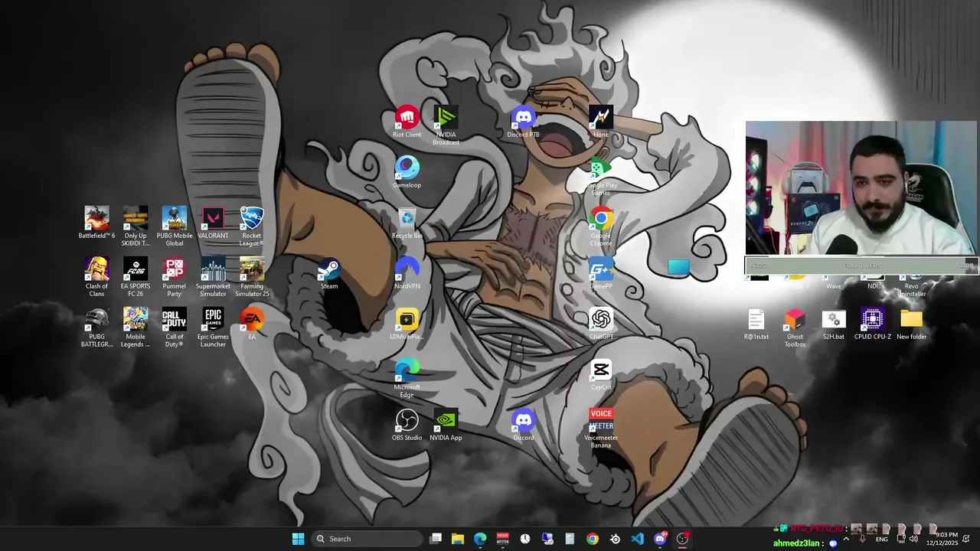The image size is (980, 551).
Task: Select the LDMultiPlayer desktop shortcut
Action: pos(407,324)
